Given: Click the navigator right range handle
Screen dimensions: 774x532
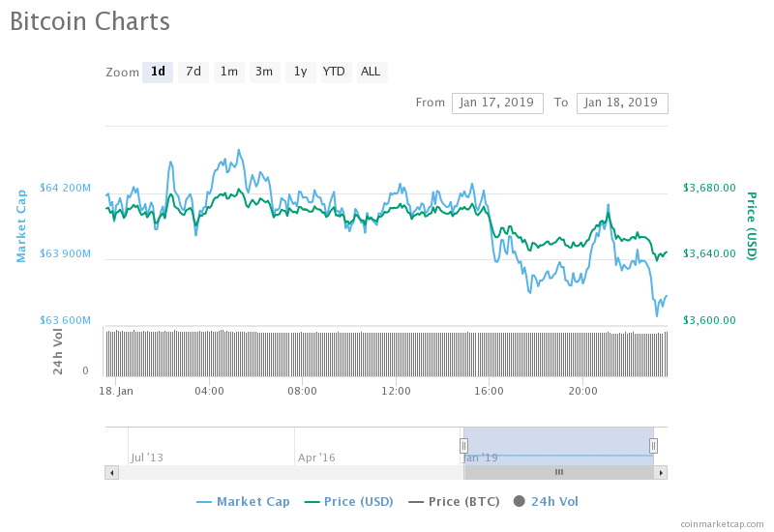Looking at the screenshot, I should (x=654, y=445).
